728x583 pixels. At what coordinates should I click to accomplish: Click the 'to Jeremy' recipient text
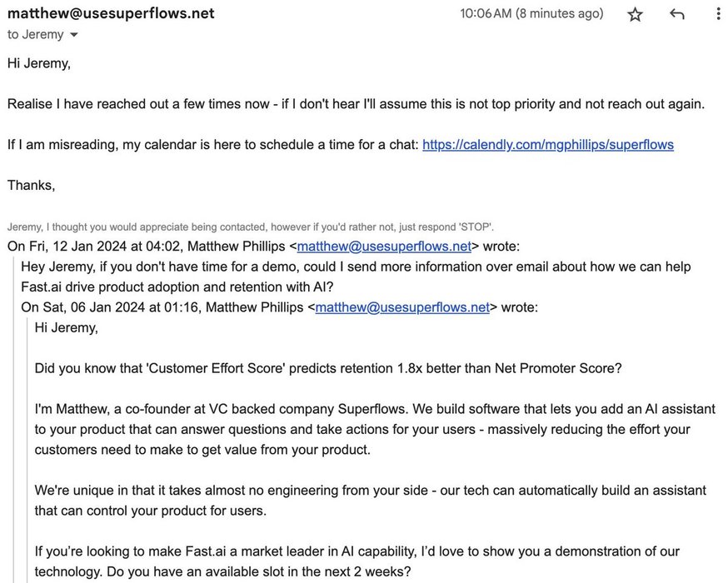35,34
